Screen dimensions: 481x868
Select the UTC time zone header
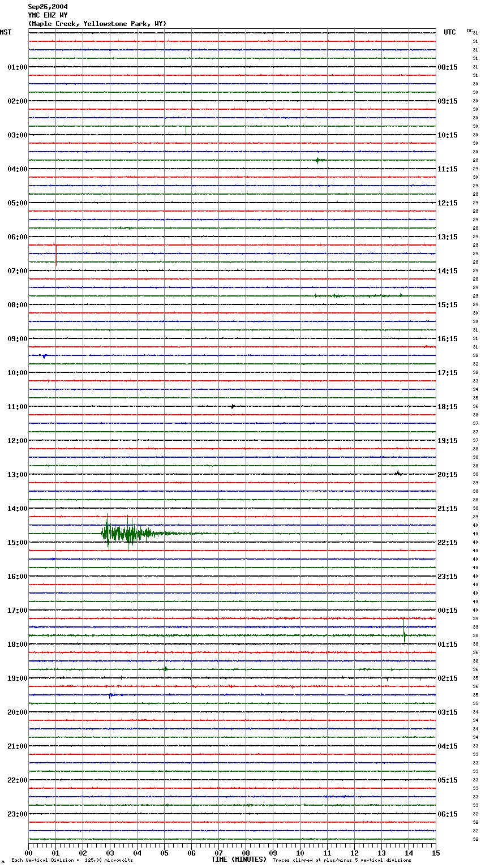450,32
